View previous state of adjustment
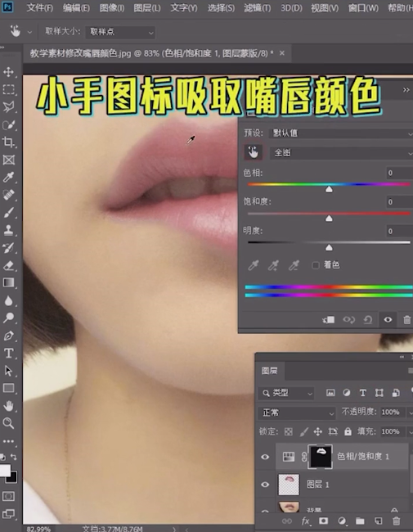This screenshot has height=532, width=413. click(348, 319)
